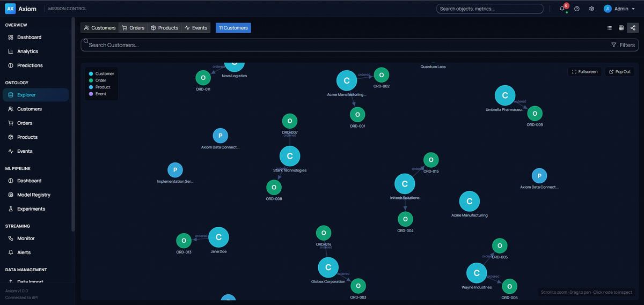Image resolution: width=644 pixels, height=305 pixels.
Task: Click the sidebar vertical scrollbar
Action: pos(74,123)
